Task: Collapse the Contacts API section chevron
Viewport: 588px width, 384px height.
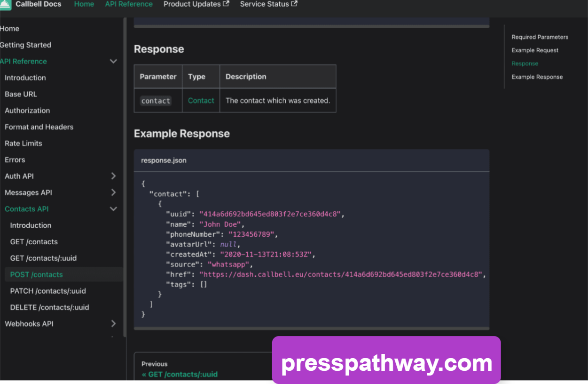Action: point(113,209)
